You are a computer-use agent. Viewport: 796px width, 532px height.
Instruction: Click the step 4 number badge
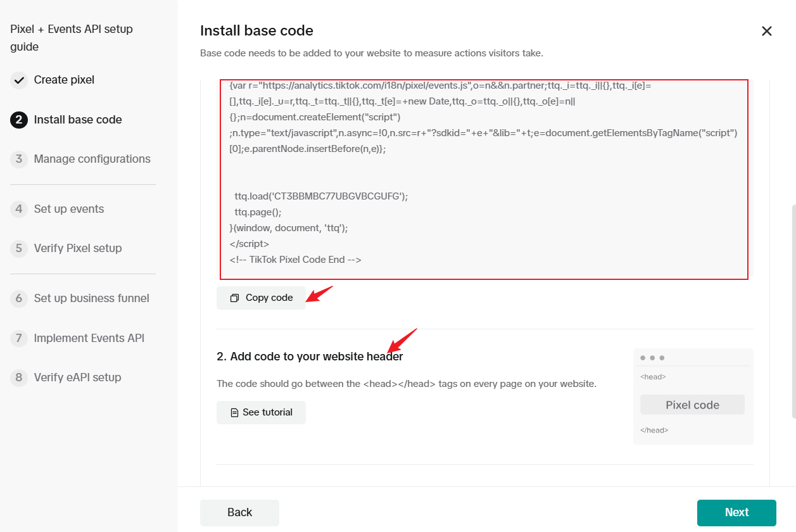[19, 209]
